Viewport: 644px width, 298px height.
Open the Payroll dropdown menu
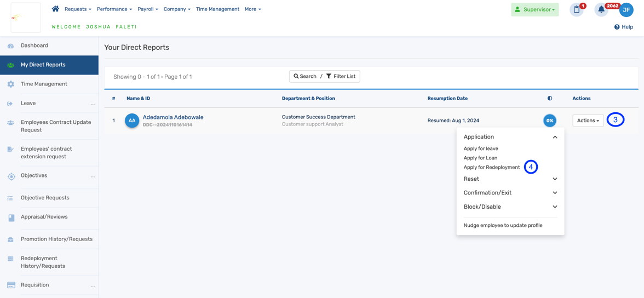148,9
